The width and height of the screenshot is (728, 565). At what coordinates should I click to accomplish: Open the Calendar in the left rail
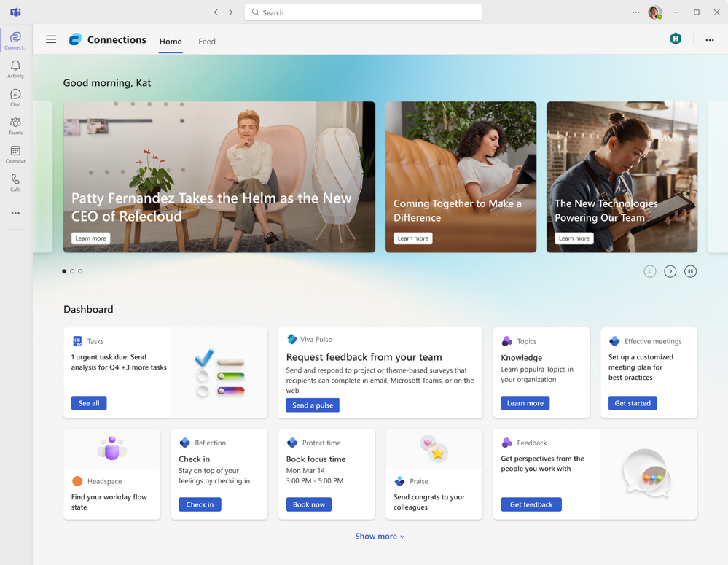15,155
